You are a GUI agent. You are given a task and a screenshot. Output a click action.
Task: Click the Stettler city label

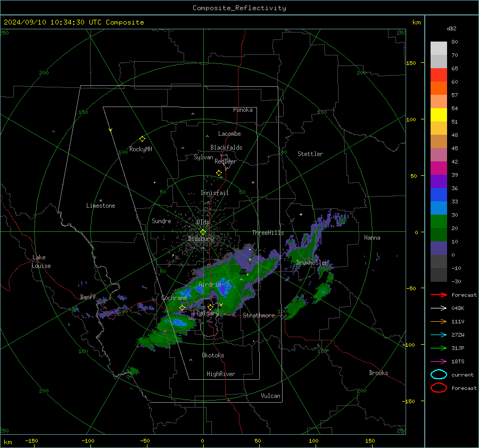pos(310,154)
